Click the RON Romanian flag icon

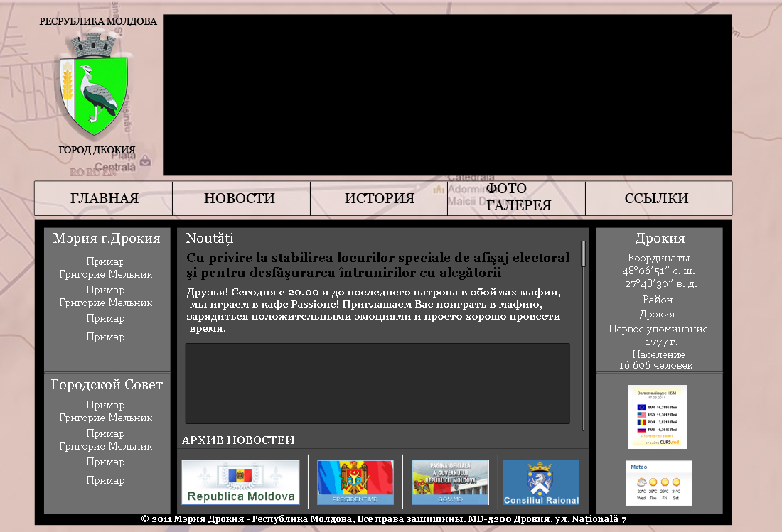tap(642, 422)
